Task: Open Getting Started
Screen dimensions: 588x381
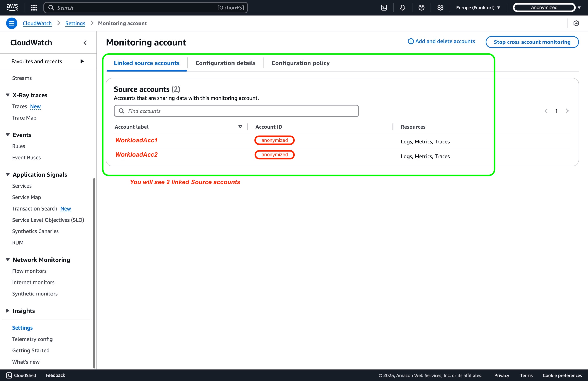Action: point(31,350)
